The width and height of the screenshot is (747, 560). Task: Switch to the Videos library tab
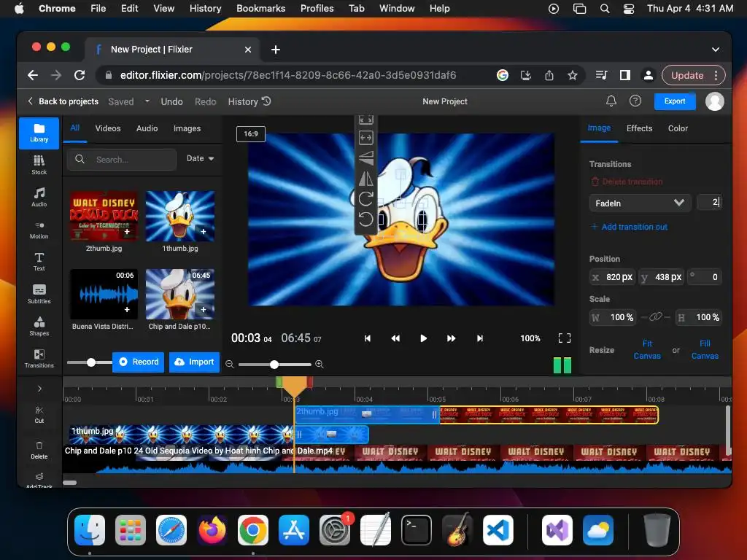(x=108, y=128)
